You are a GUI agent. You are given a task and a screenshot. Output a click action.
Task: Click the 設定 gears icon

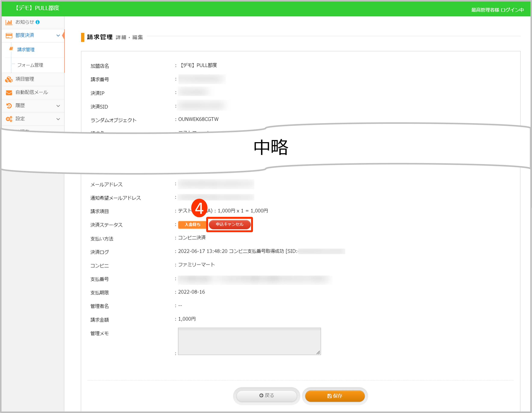click(x=9, y=119)
